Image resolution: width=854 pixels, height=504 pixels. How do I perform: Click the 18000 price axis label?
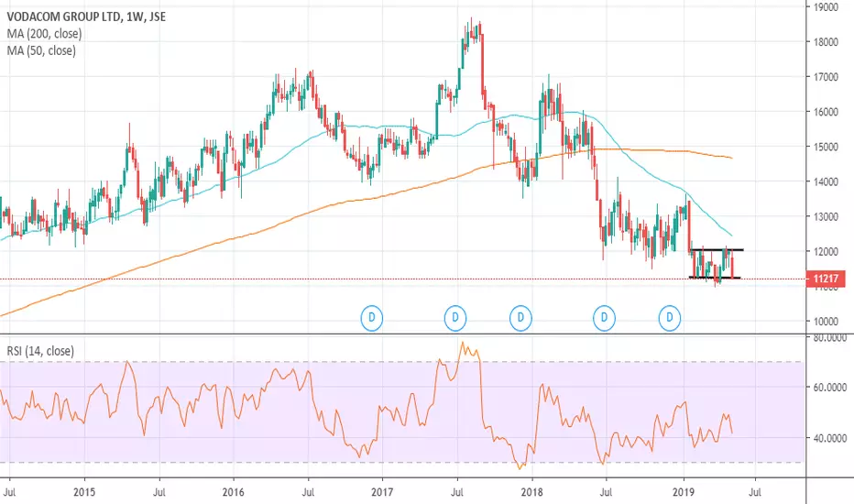[826, 42]
